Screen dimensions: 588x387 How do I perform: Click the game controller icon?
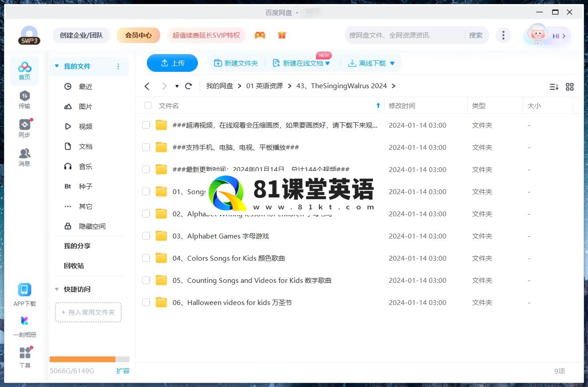click(x=260, y=35)
